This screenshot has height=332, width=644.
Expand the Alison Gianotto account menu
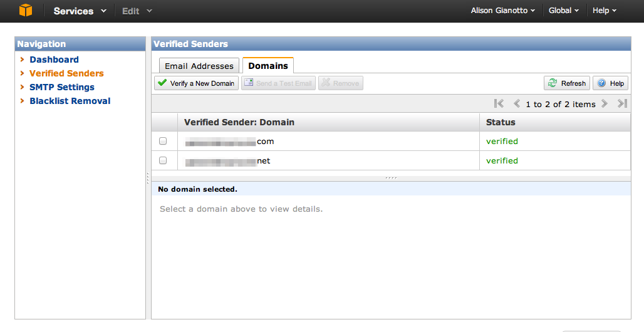coord(502,11)
